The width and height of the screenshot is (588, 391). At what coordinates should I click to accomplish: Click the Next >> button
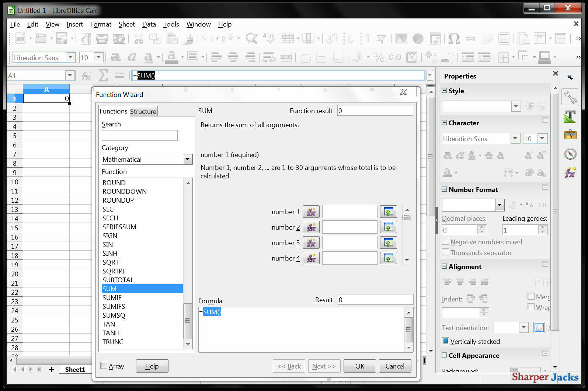tap(324, 366)
